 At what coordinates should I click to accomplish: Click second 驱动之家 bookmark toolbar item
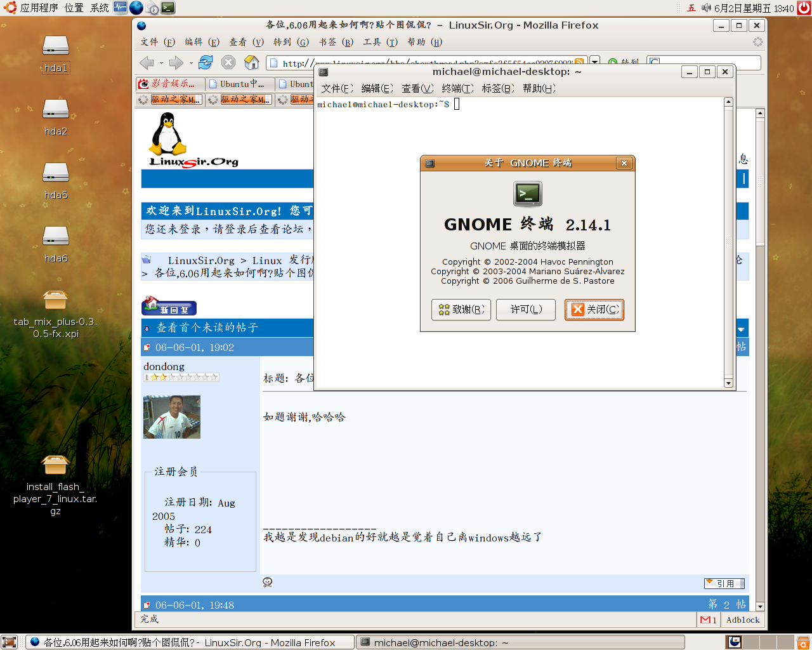coord(239,100)
